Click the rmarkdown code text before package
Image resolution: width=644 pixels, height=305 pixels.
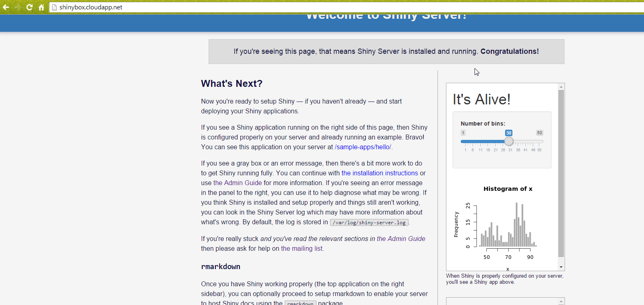[300, 303]
